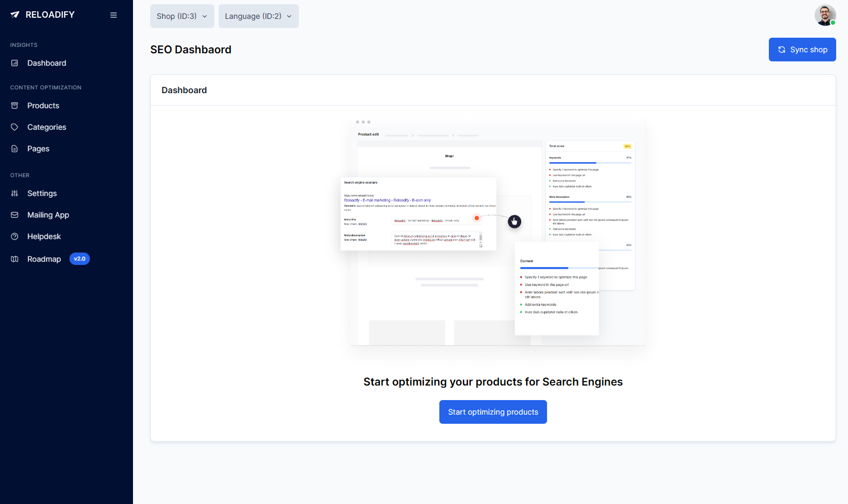The image size is (848, 504).
Task: Open Settings in the sidebar
Action: click(x=42, y=193)
